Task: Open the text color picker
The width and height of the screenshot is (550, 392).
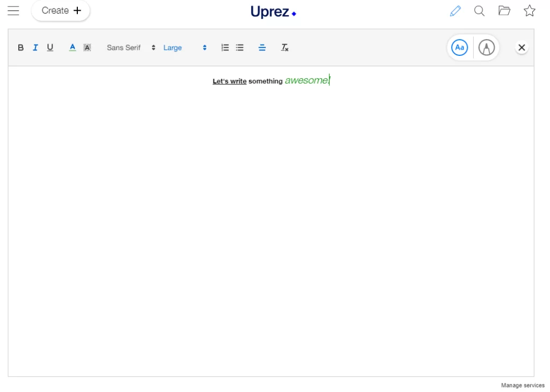Action: tap(73, 47)
